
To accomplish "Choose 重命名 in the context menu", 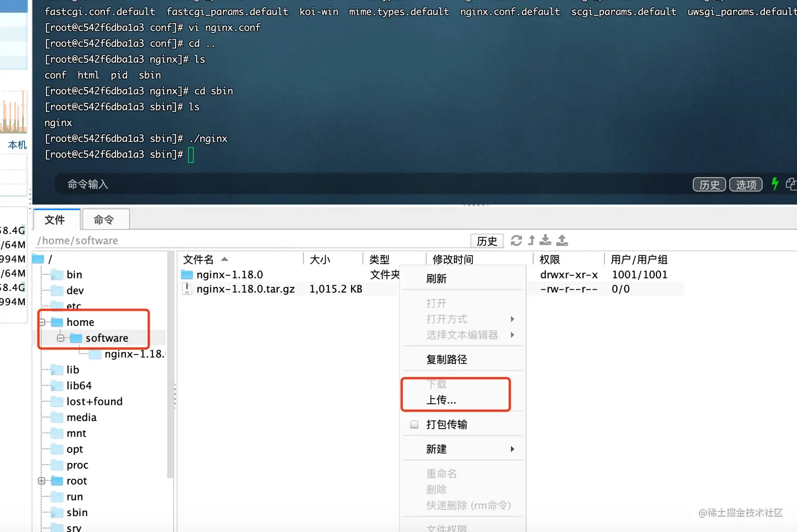I will tap(442, 473).
